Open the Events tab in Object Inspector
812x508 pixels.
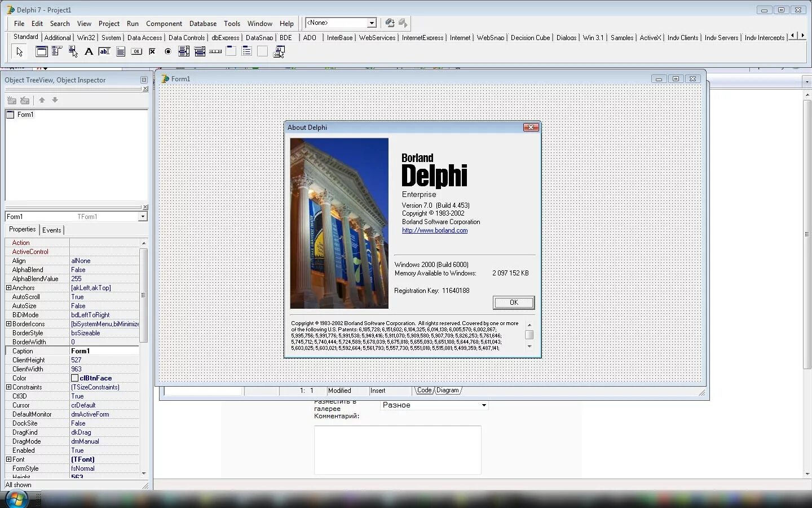click(51, 230)
